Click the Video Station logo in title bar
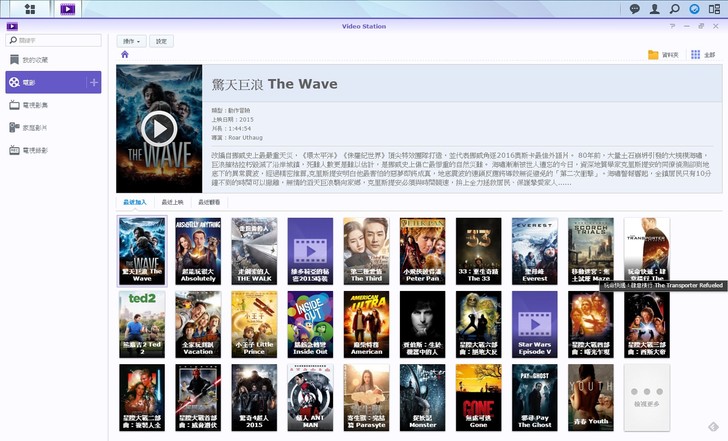The width and height of the screenshot is (728, 441). pyautogui.click(x=12, y=26)
